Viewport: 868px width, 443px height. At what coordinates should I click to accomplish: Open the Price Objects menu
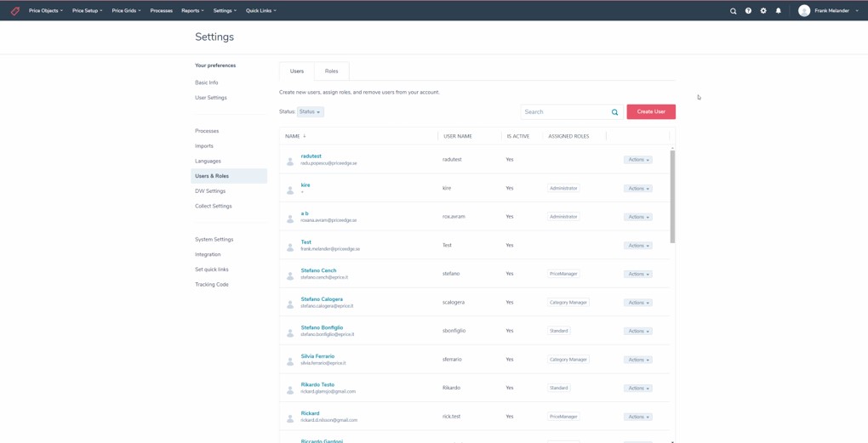click(46, 10)
